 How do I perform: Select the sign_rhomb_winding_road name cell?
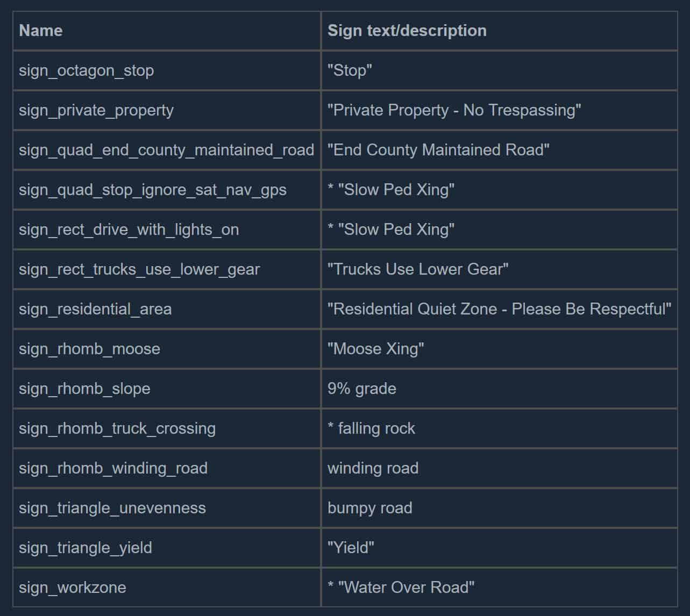pyautogui.click(x=113, y=468)
